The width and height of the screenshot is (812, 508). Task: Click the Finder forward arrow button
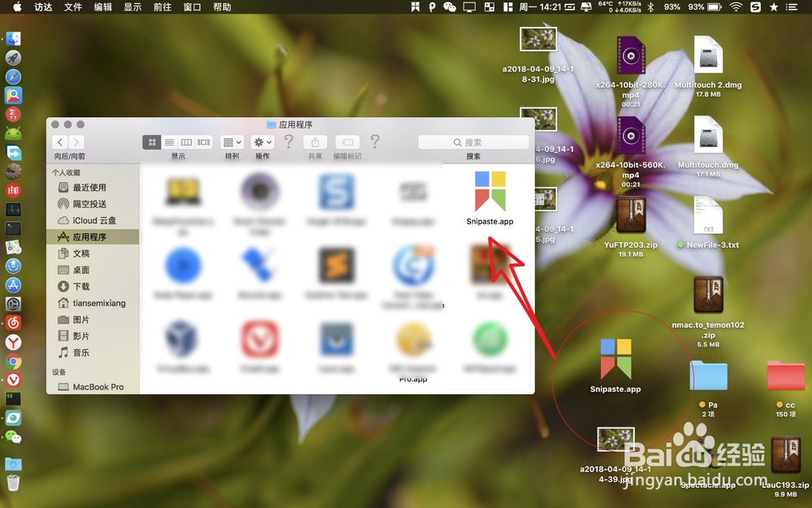point(76,142)
